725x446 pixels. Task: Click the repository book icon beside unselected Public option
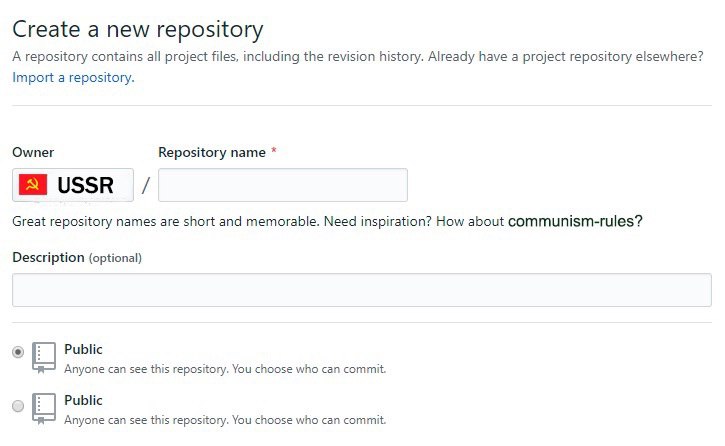pos(44,408)
